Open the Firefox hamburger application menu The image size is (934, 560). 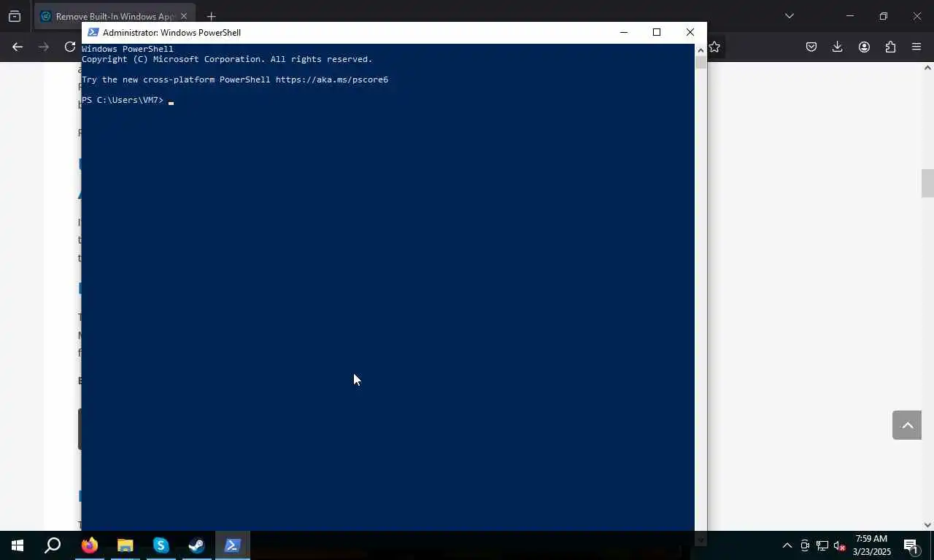click(916, 47)
